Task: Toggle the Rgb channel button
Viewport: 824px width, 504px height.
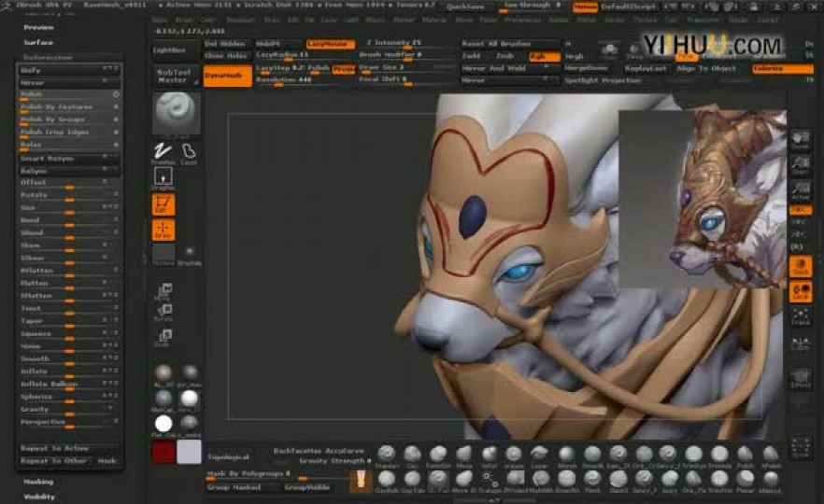Action: (545, 56)
